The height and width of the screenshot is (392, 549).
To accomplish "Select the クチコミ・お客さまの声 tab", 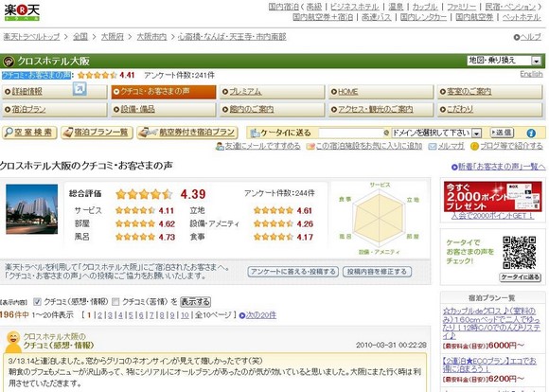I will (x=164, y=92).
